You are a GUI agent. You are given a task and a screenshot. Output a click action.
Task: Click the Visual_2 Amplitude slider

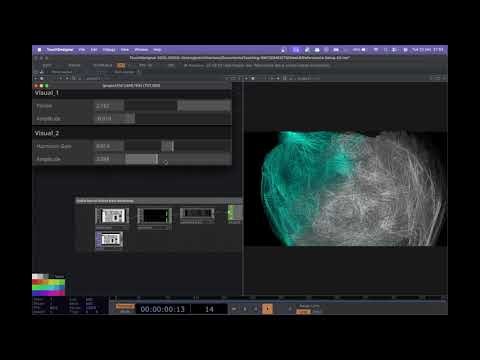pyautogui.click(x=178, y=159)
